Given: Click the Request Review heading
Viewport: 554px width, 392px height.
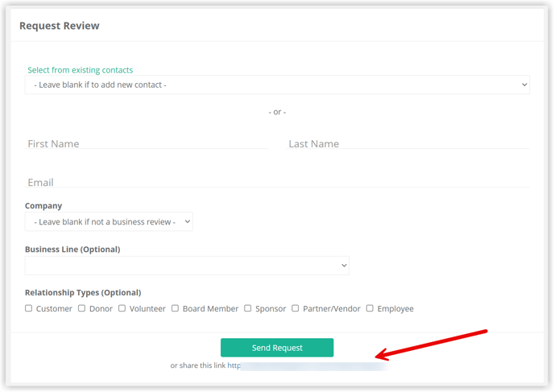Looking at the screenshot, I should tap(60, 26).
